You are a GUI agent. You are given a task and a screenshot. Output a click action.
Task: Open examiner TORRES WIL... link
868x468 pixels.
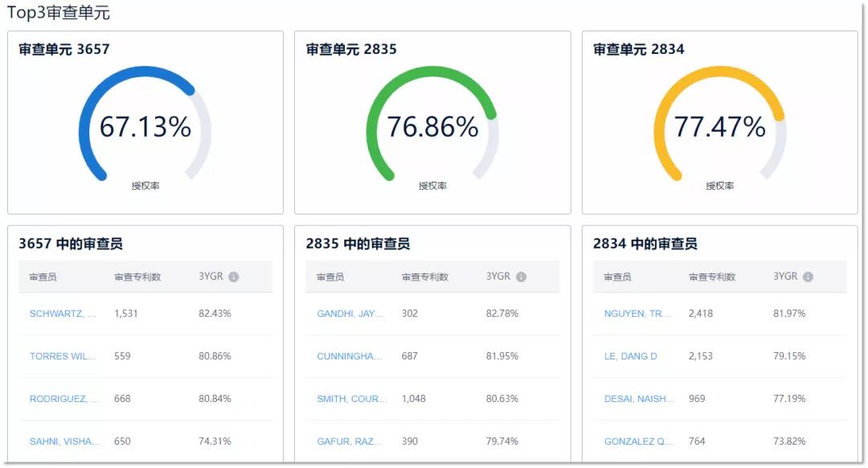point(63,356)
